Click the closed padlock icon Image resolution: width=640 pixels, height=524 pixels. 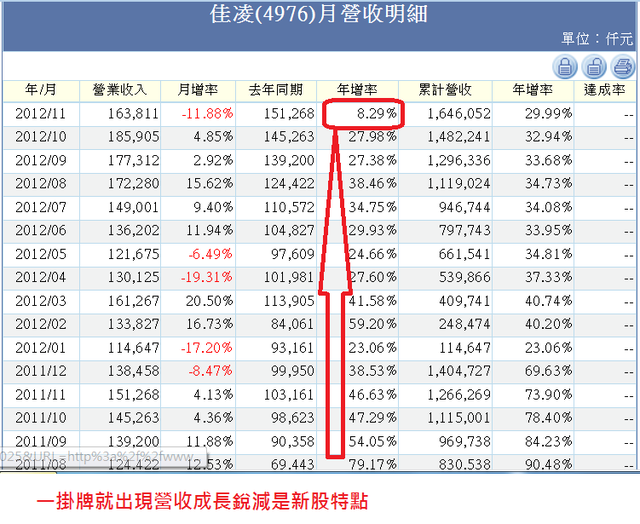(x=564, y=67)
